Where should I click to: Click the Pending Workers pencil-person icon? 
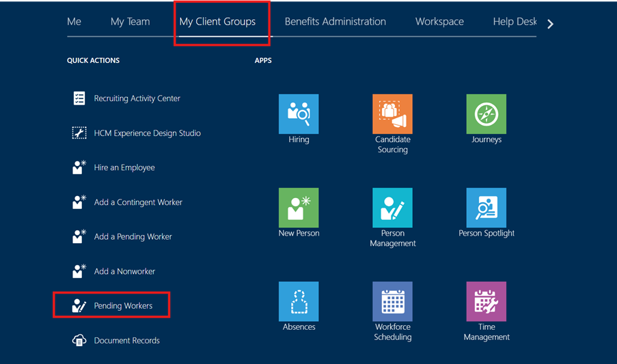[x=79, y=306]
